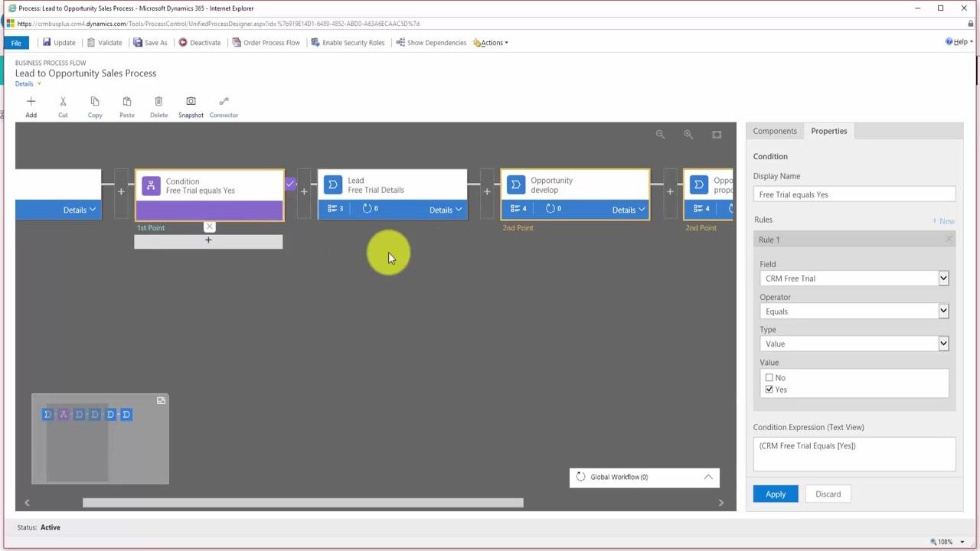Expand Details on the Lead stage
Viewport: 980px width, 551px height.
446,210
